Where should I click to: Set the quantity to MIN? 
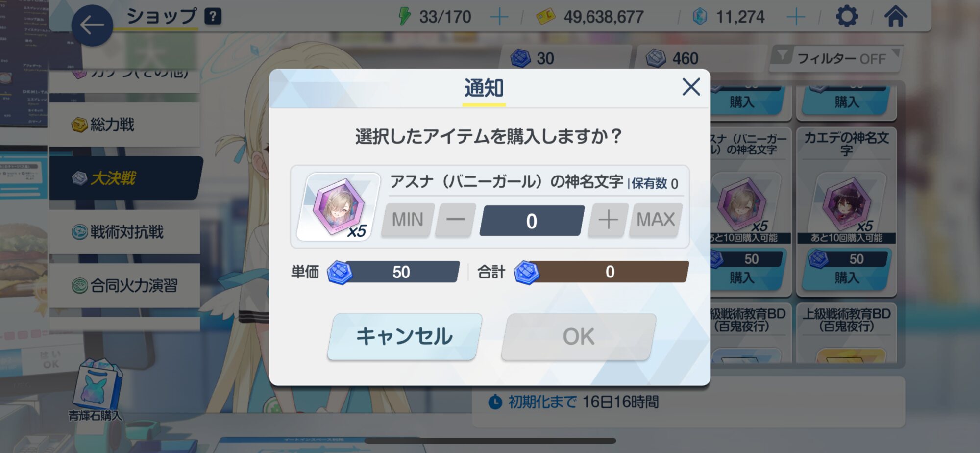(x=408, y=220)
